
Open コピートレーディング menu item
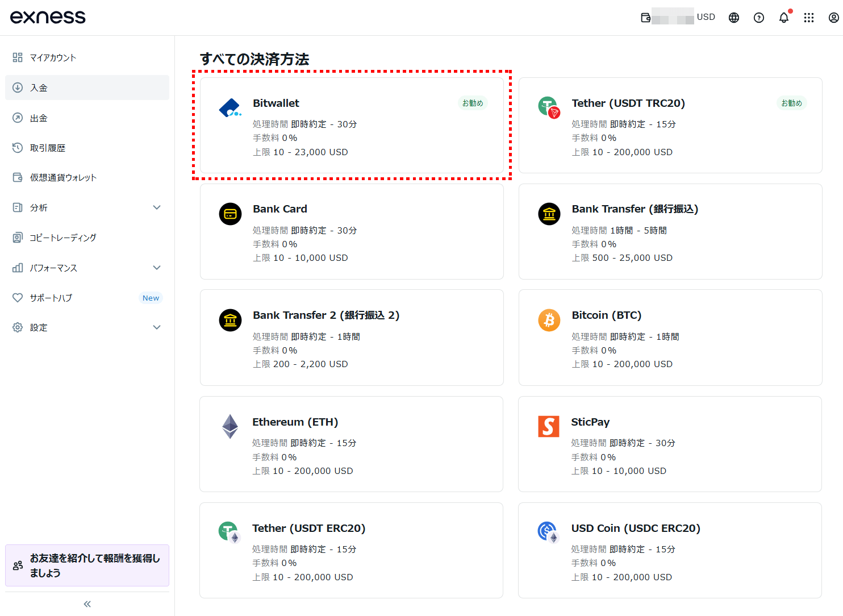point(87,238)
